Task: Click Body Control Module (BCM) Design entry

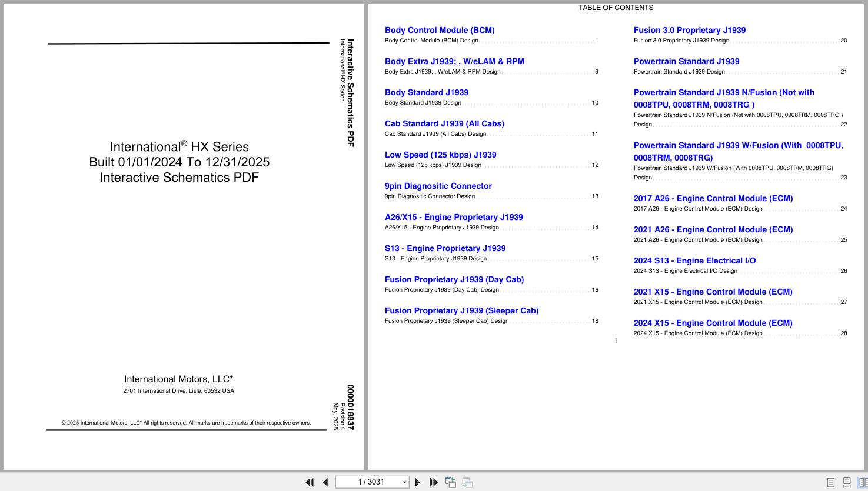Action: coord(491,41)
